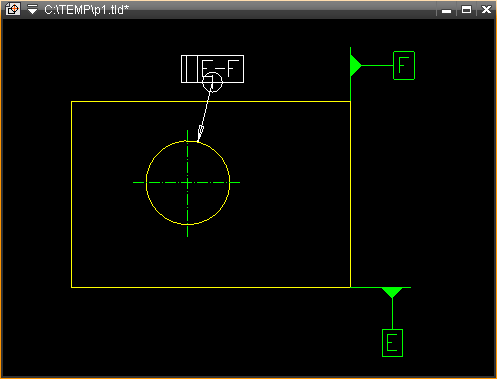Click the leader arrowhead touching the circle
The image size is (497, 380).
(200, 133)
